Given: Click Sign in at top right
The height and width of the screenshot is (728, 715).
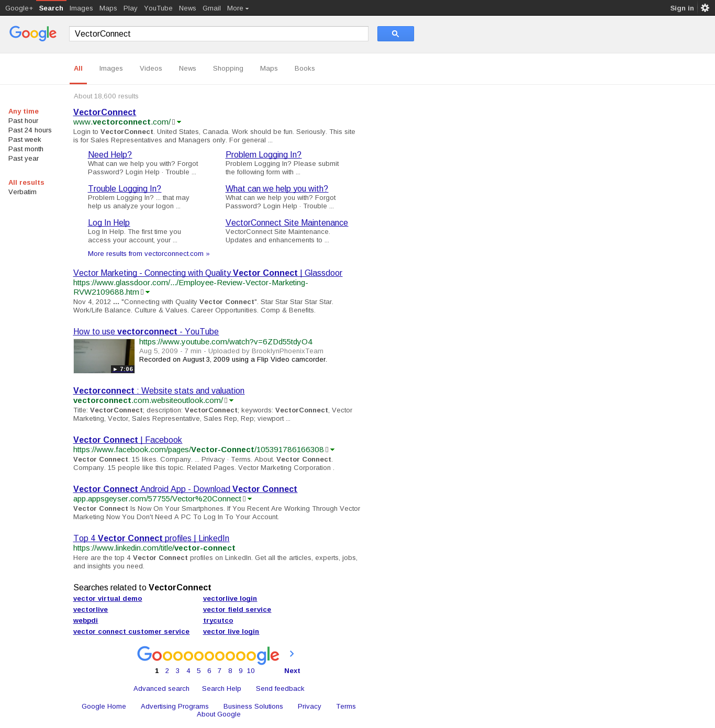Looking at the screenshot, I should 682,8.
